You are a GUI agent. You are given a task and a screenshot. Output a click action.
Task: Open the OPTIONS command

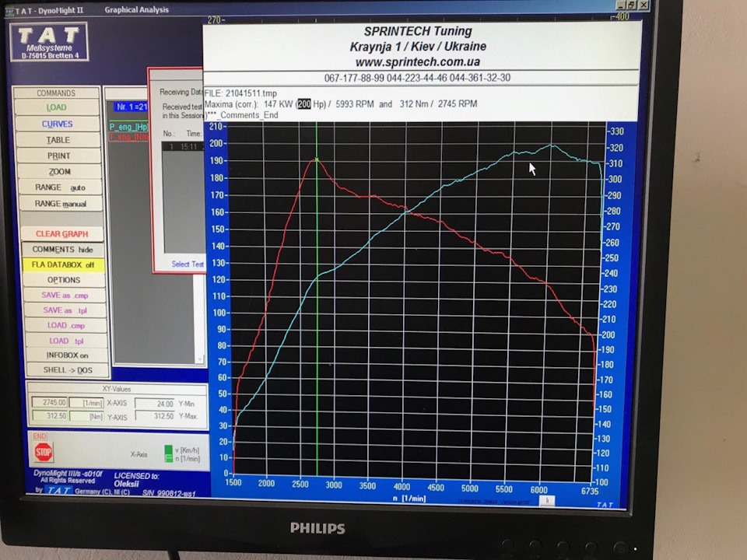(64, 280)
